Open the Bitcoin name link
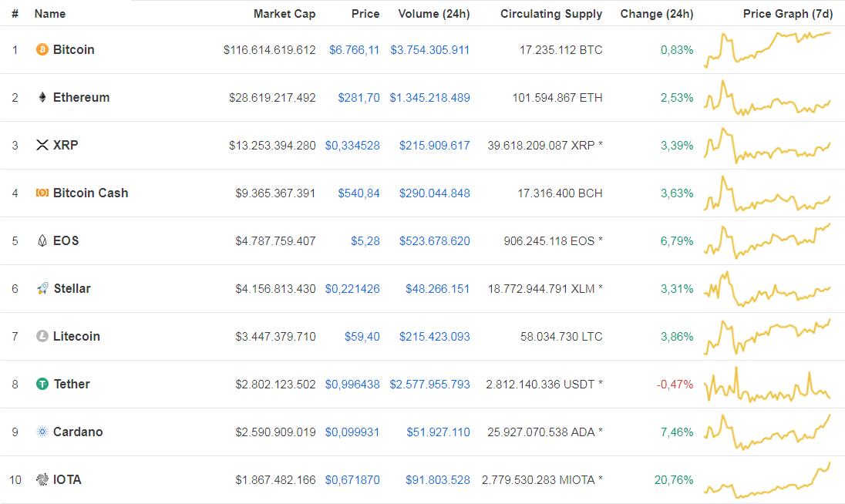This screenshot has width=845, height=504. [74, 49]
